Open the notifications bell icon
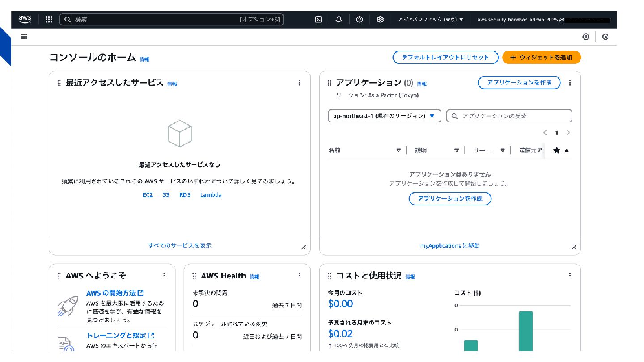The width and height of the screenshot is (644, 362). coord(339,19)
